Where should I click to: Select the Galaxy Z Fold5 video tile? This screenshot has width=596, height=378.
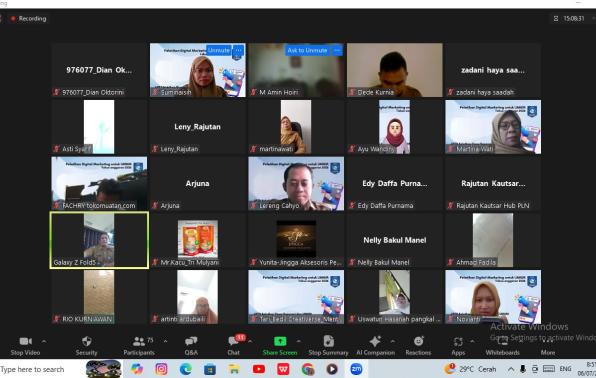coord(99,240)
